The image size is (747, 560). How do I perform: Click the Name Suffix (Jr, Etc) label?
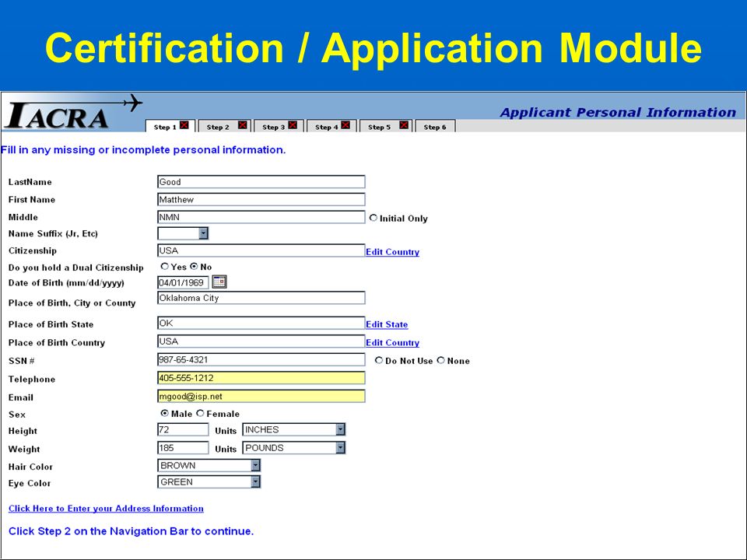[53, 234]
